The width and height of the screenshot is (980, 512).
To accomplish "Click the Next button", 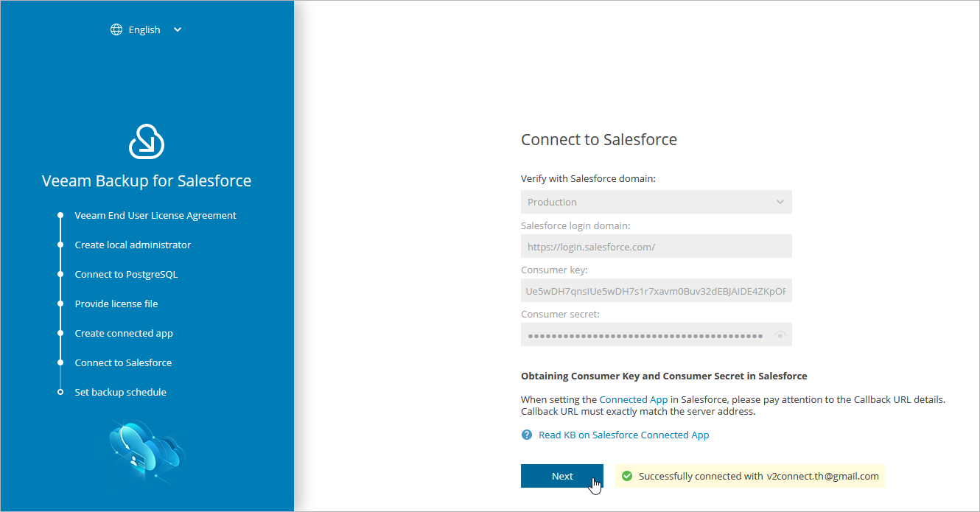I will coord(562,476).
